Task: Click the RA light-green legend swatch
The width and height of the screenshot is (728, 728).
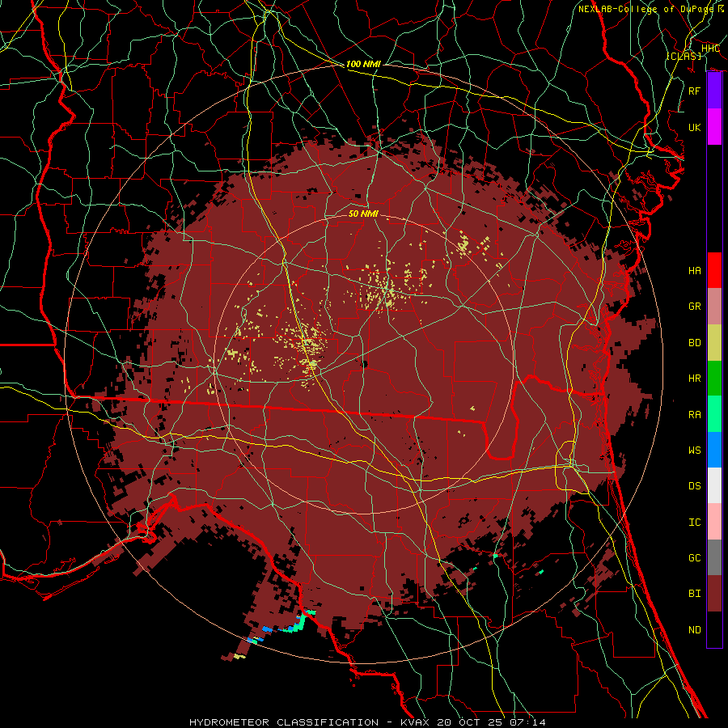Action: (714, 414)
